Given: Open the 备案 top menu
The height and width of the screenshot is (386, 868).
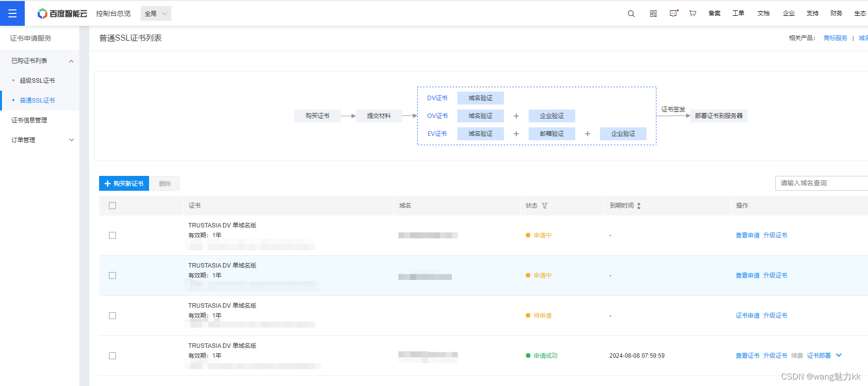Looking at the screenshot, I should tap(714, 13).
